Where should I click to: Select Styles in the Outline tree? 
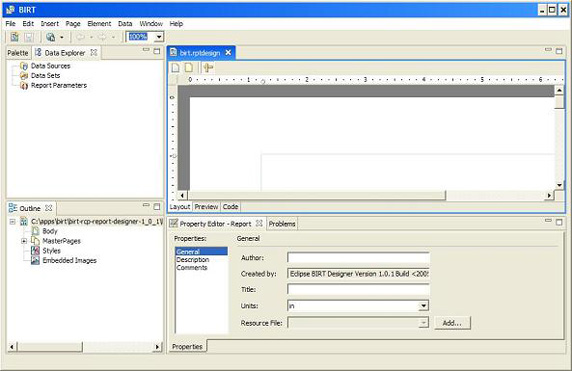coord(51,251)
